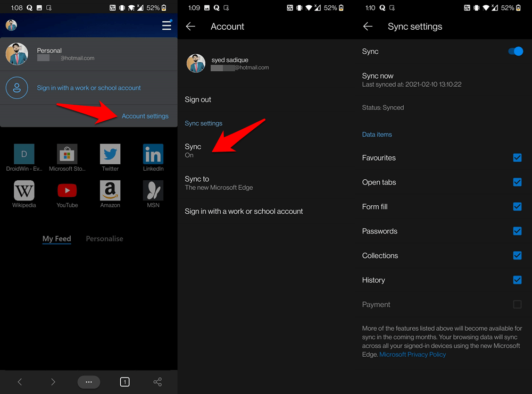
Task: Go back from the Account screen
Action: pyautogui.click(x=190, y=27)
